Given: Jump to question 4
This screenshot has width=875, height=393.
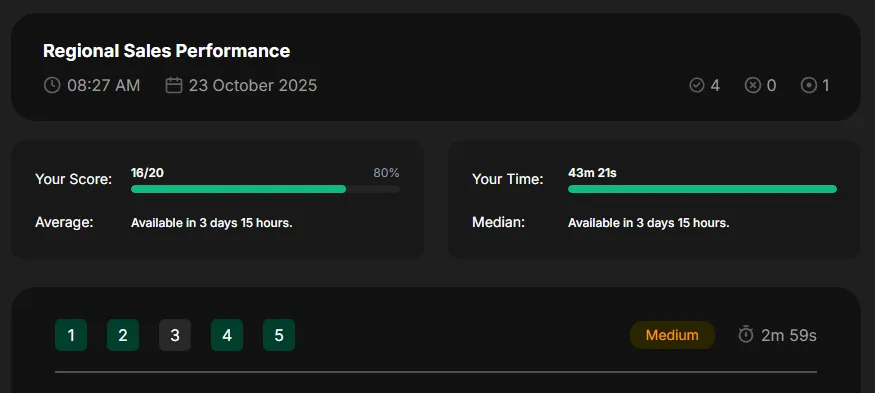Looking at the screenshot, I should pos(227,335).
